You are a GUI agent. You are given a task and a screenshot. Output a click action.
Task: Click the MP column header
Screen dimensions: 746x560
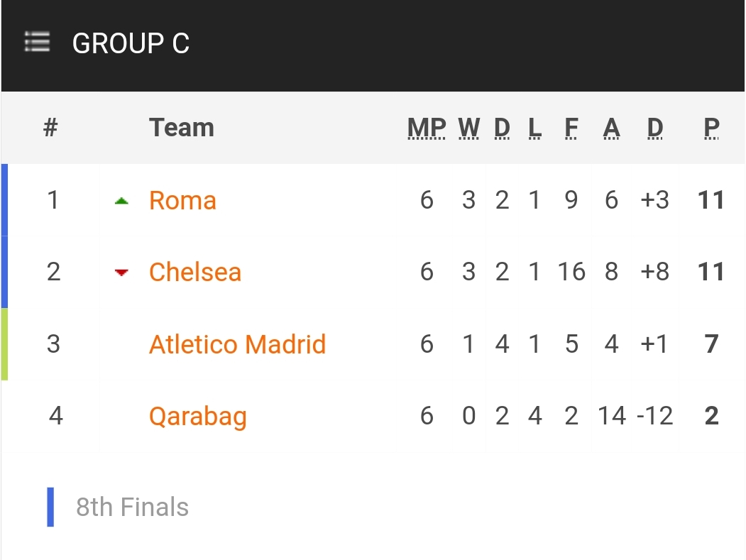click(427, 128)
